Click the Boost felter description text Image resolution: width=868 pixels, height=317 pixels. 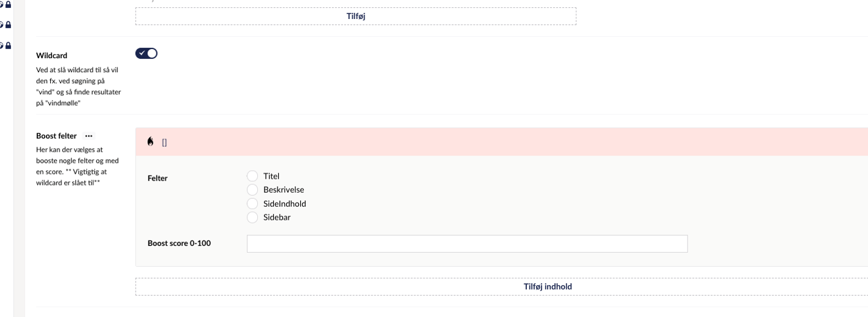pyautogui.click(x=78, y=166)
